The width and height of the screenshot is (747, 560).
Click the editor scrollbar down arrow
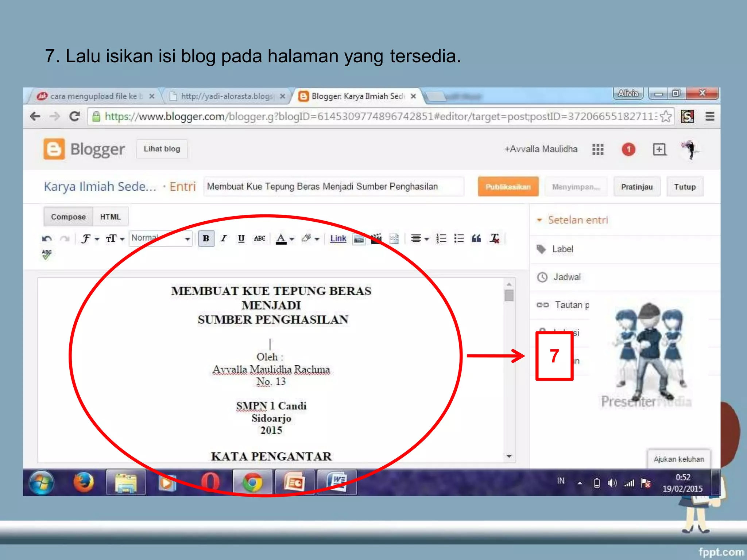point(509,456)
